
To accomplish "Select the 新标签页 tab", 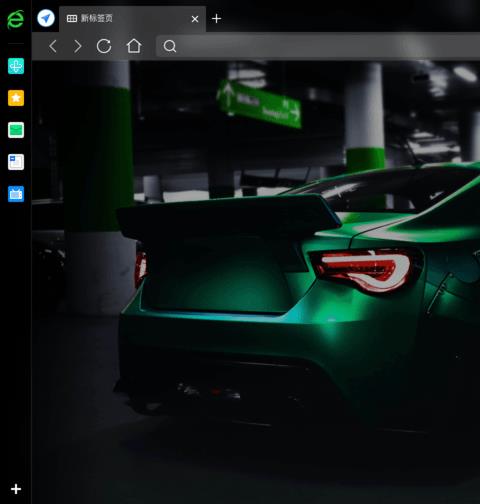I will [x=132, y=19].
